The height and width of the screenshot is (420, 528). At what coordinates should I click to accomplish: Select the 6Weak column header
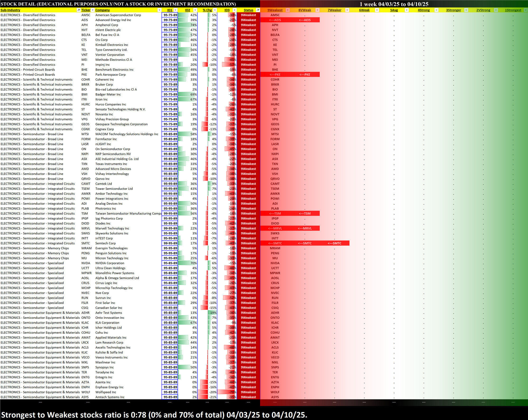tap(364, 10)
